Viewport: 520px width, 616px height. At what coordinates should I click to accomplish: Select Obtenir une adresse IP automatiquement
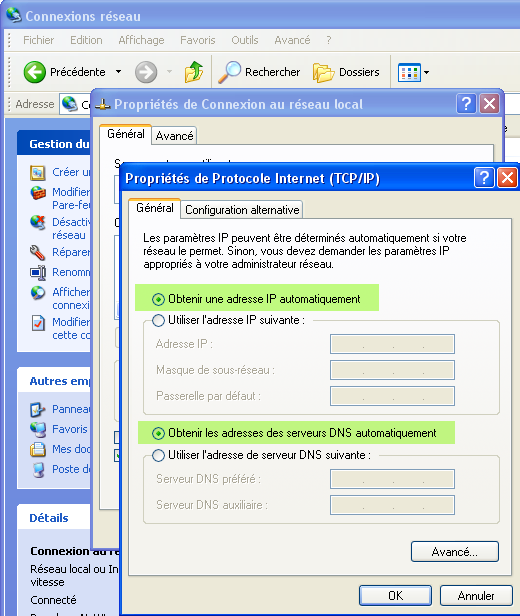pyautogui.click(x=256, y=299)
